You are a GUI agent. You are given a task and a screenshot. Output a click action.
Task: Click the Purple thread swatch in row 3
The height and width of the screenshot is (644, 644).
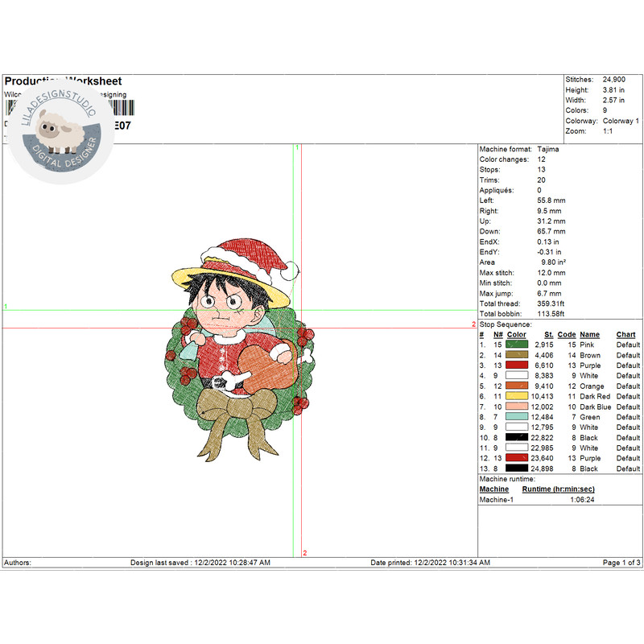tap(517, 365)
